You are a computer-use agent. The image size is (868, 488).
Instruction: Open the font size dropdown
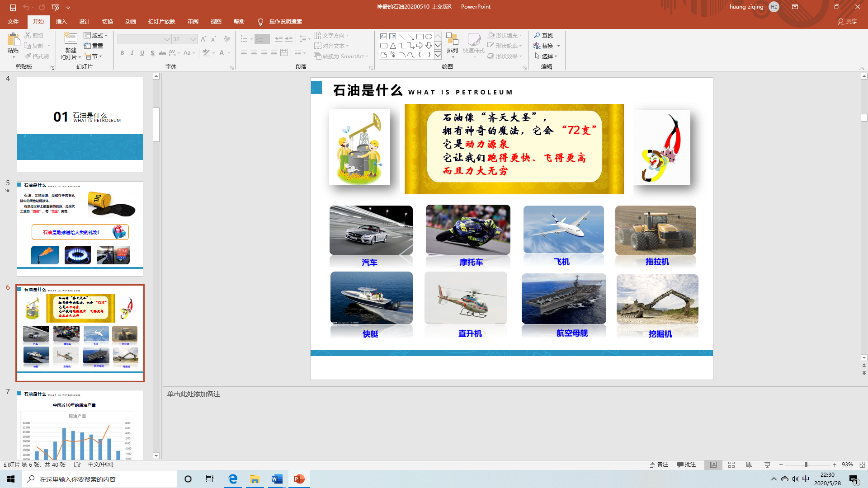(193, 39)
